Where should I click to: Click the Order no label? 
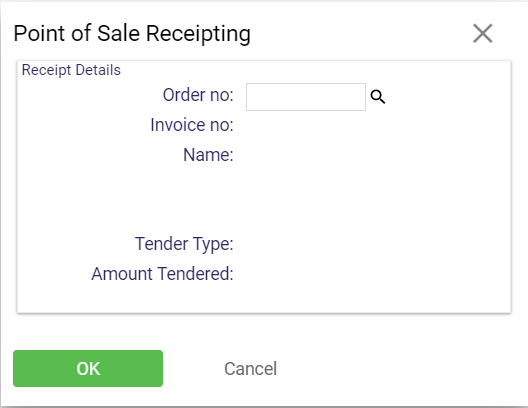coord(198,95)
